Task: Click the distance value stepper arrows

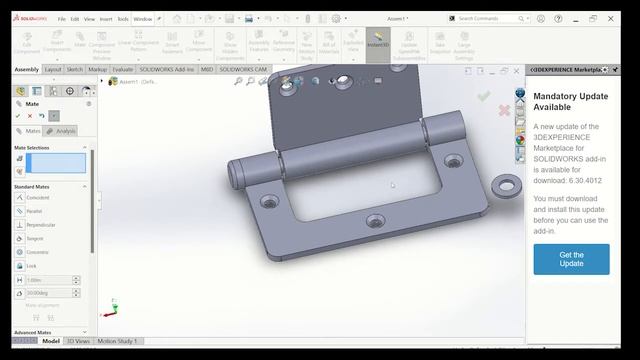Action: tap(76, 280)
